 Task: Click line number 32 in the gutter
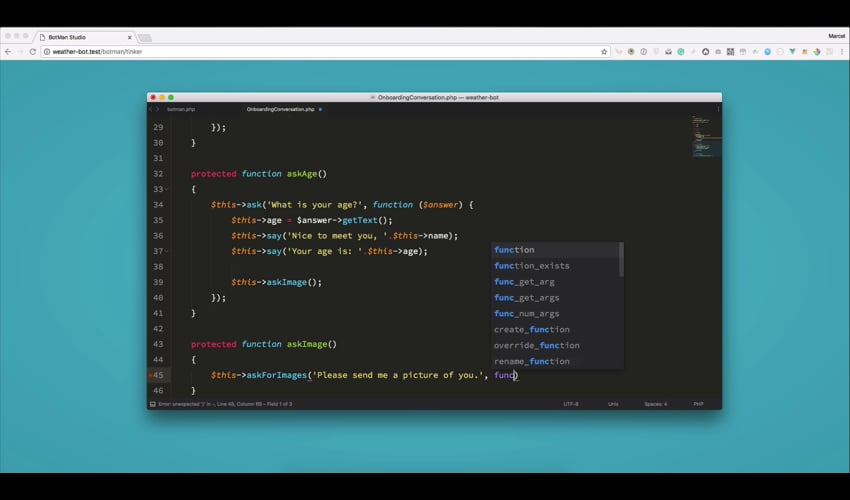tap(158, 174)
